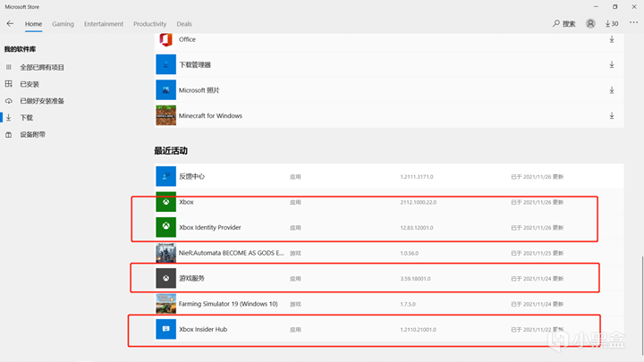Screen dimensions: 644x362
Task: Click the Xbox Insider Hub icon
Action: [165, 329]
